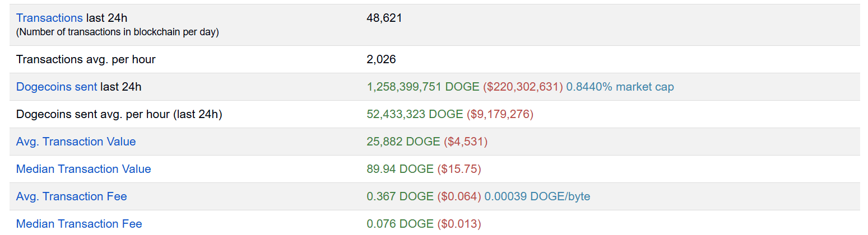Click the ($9,179,276) dollar value
Viewport: 868px width, 235px height.
tap(500, 114)
